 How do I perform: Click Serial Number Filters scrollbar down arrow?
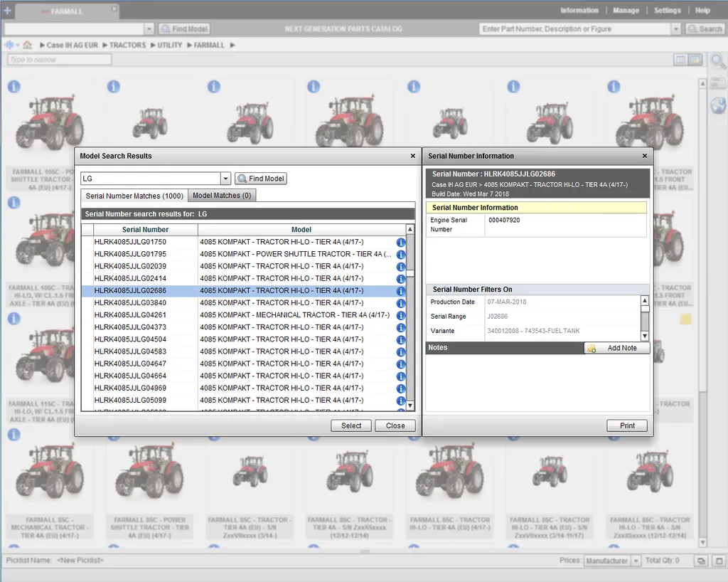coord(644,336)
